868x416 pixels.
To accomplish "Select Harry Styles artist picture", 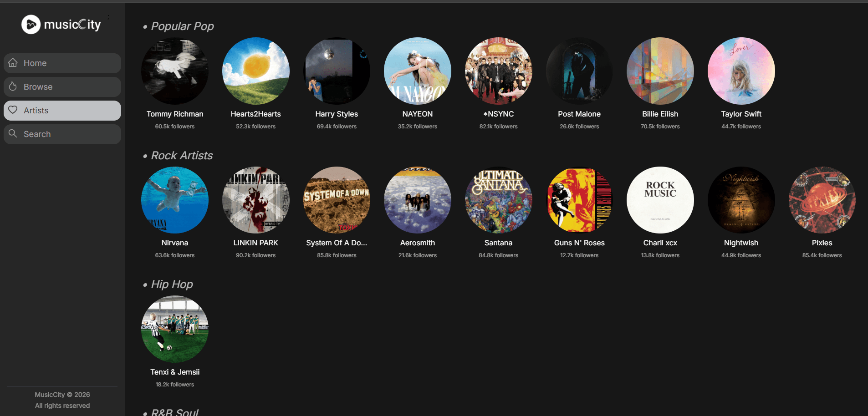I will (x=337, y=71).
